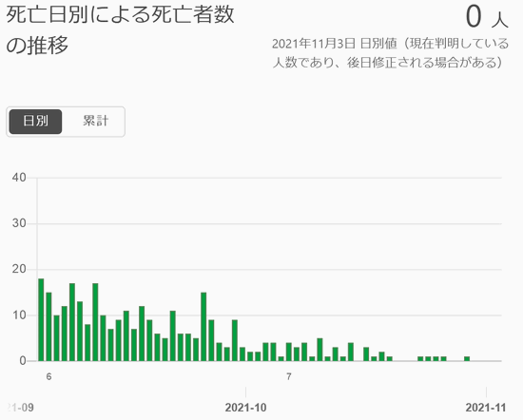
Task: Click the 0 y-axis baseline label
Action: point(23,361)
